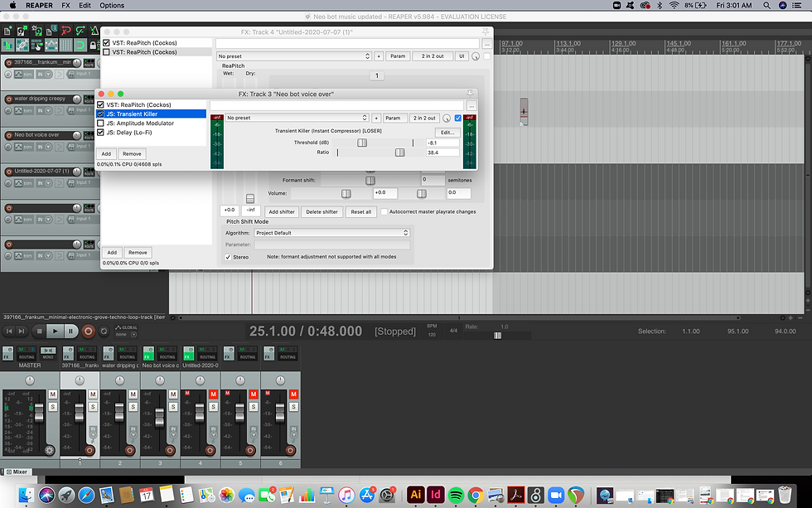Toggle the snap magnet toolbar icon

(80, 46)
